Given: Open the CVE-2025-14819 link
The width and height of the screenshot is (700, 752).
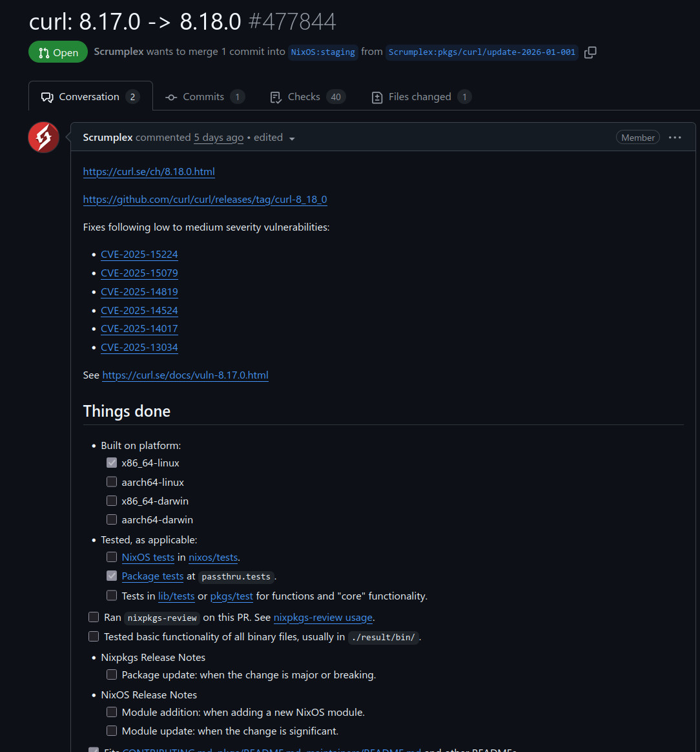Looking at the screenshot, I should click(139, 291).
